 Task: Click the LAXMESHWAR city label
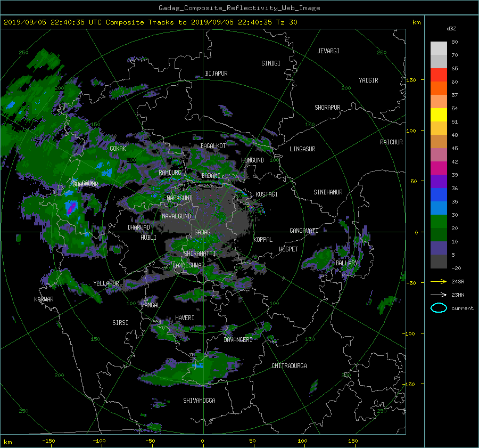coord(188,265)
